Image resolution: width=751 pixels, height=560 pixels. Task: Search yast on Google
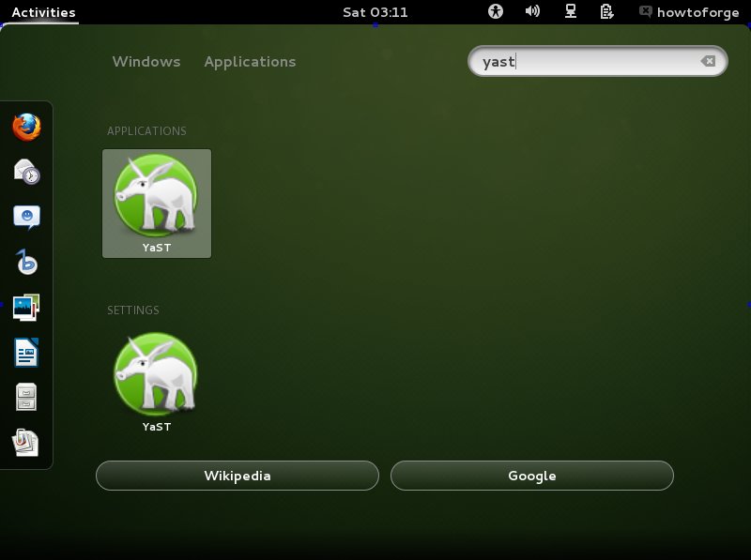[x=532, y=476]
